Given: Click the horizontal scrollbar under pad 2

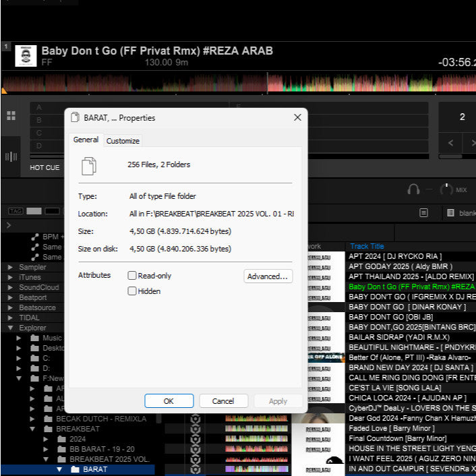Looking at the screenshot, I should (x=451, y=156).
